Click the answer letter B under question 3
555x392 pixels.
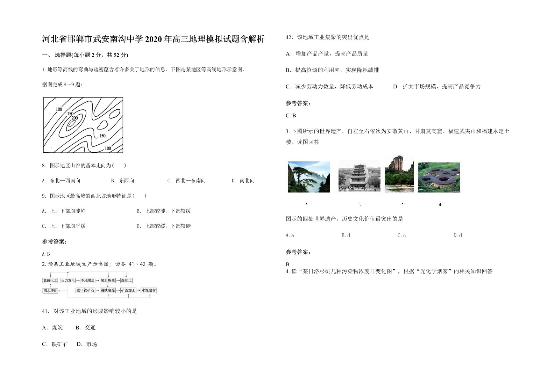(287, 264)
